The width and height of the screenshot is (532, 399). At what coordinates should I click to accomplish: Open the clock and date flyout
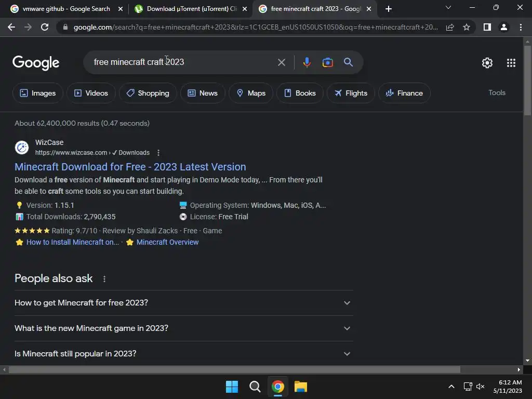(508, 387)
